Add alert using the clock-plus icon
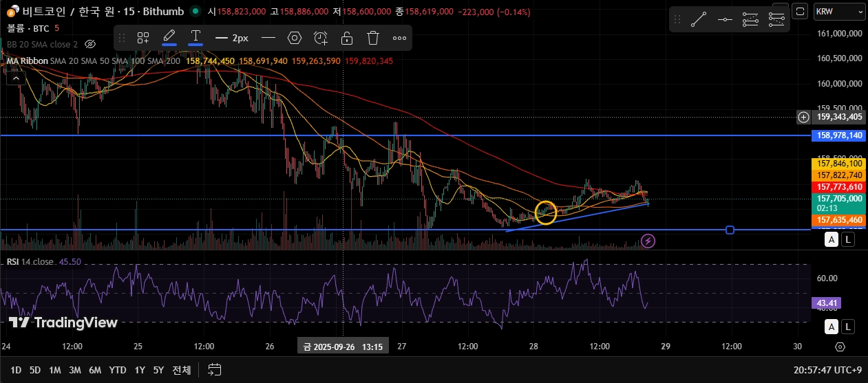Screen dimensions: 868x383 pyautogui.click(x=321, y=38)
